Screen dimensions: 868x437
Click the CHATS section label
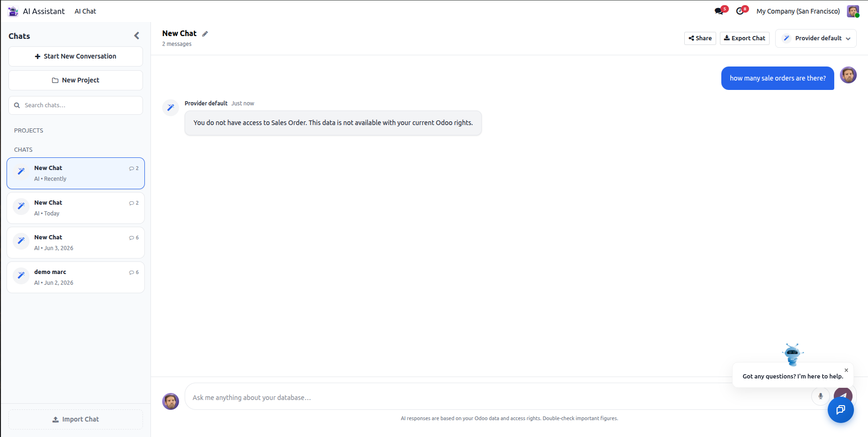tap(23, 150)
